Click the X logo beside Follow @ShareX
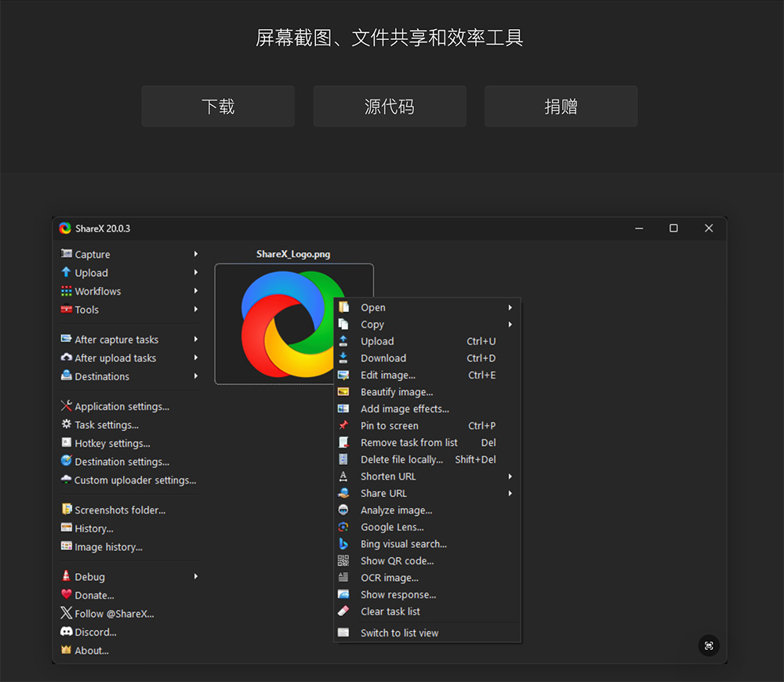The image size is (784, 682). tap(66, 612)
